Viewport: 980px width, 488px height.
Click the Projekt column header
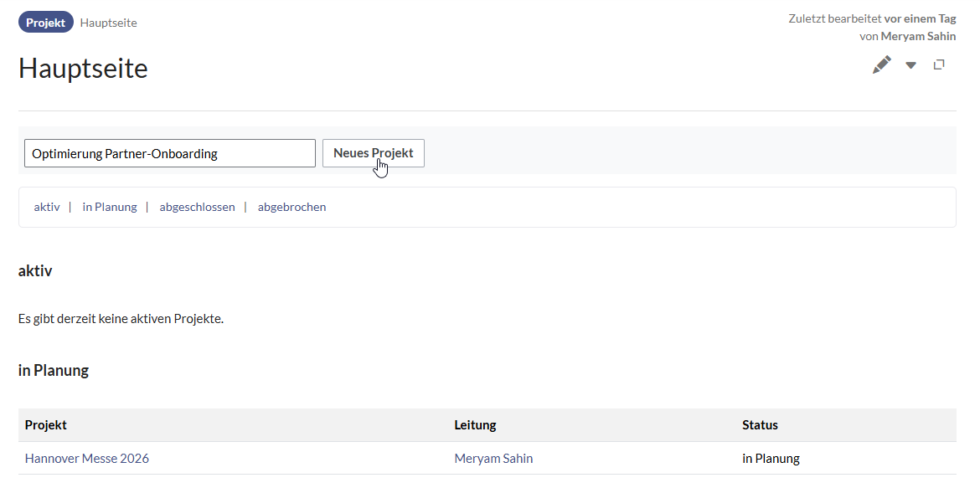46,424
